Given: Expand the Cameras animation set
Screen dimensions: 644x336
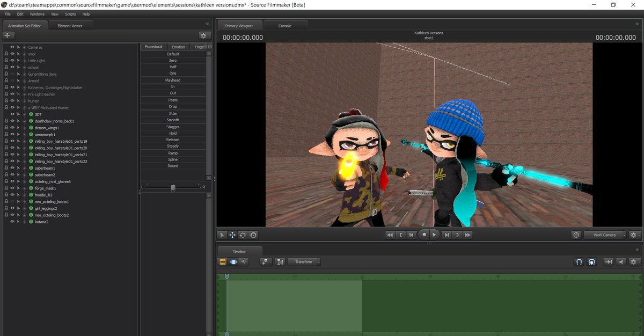Looking at the screenshot, I should (x=25, y=47).
